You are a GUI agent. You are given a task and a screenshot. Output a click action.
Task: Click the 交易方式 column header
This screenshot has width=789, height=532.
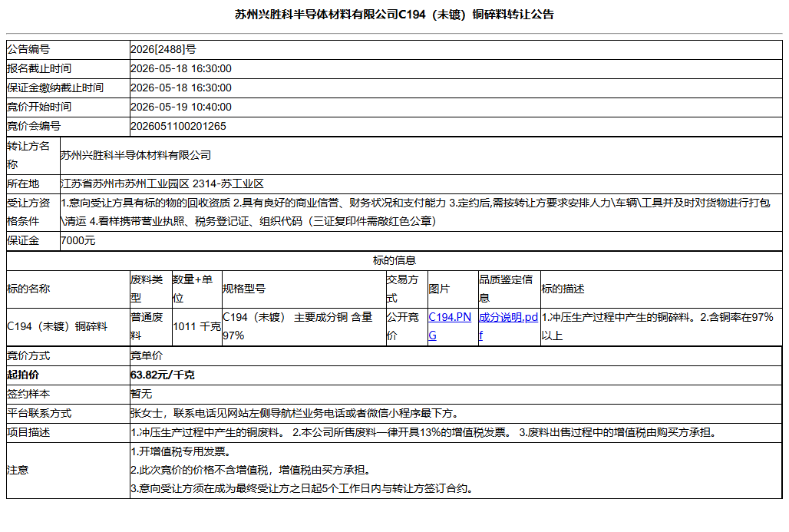[x=407, y=289]
